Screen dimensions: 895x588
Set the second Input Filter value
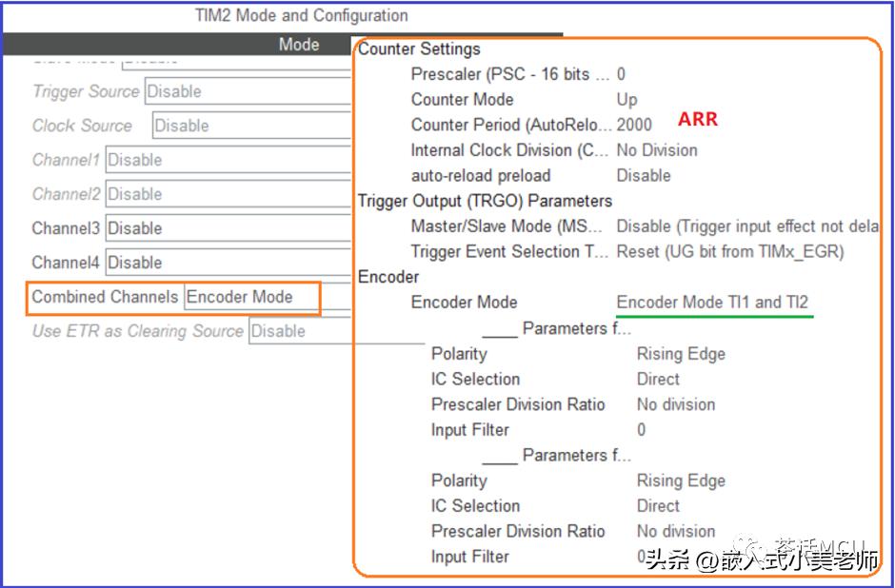(642, 557)
